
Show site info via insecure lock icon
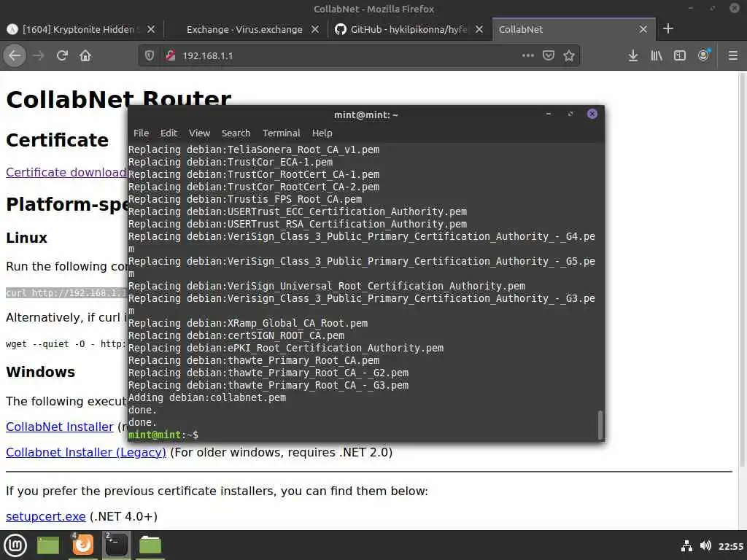coord(171,55)
